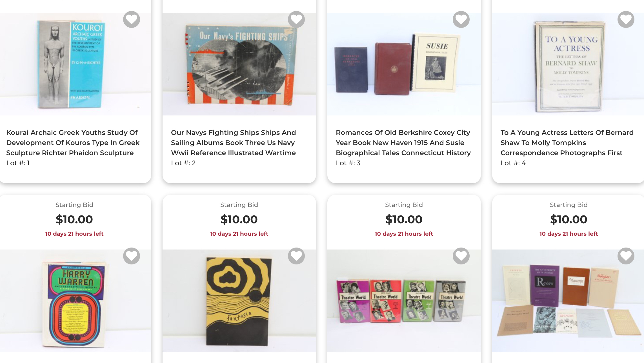644x363 pixels.
Task: Open Romances Of Old Berkshire listing title
Action: click(x=403, y=142)
